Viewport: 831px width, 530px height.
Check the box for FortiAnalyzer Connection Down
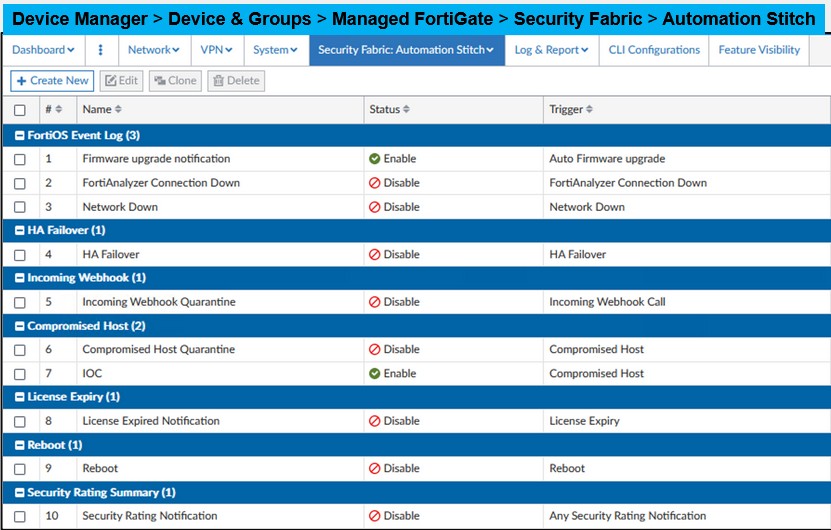20,183
